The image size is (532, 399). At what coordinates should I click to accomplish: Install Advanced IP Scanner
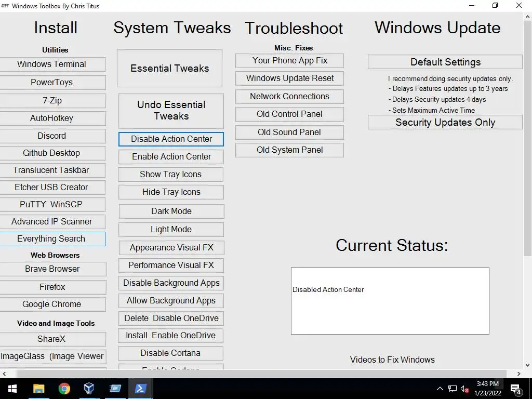pos(51,221)
